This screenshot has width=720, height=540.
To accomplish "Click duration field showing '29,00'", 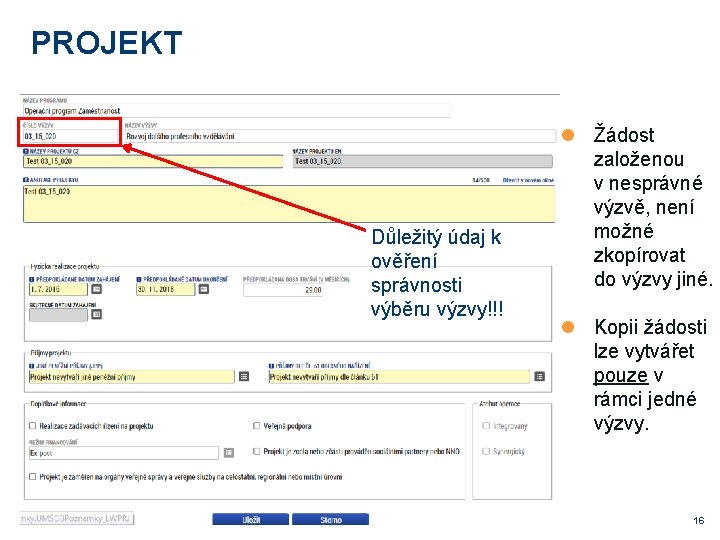I will (x=283, y=290).
